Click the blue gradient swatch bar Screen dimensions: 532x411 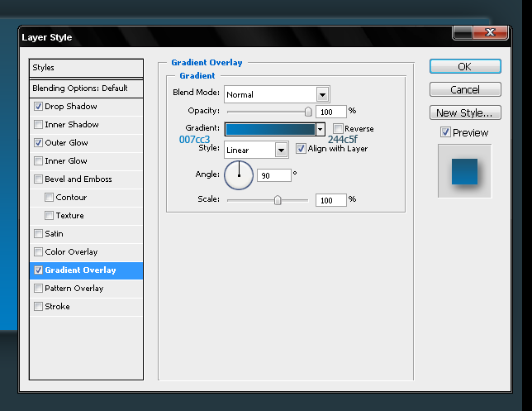[269, 129]
